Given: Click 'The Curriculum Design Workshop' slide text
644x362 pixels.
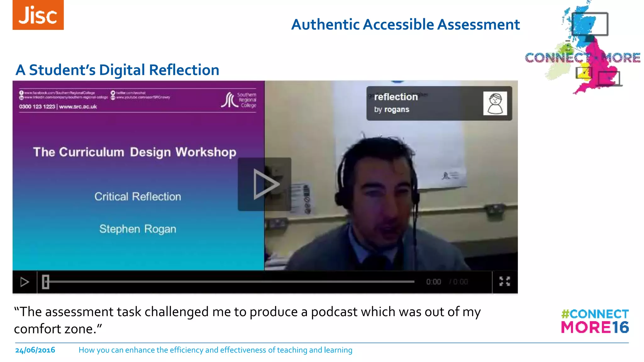Looking at the screenshot, I should click(x=135, y=152).
